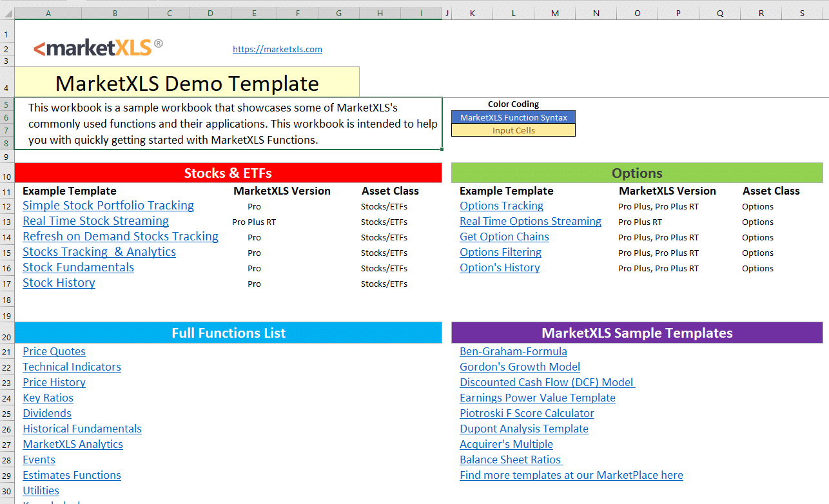
Task: Open Real Time Stock Streaming link
Action: [95, 221]
